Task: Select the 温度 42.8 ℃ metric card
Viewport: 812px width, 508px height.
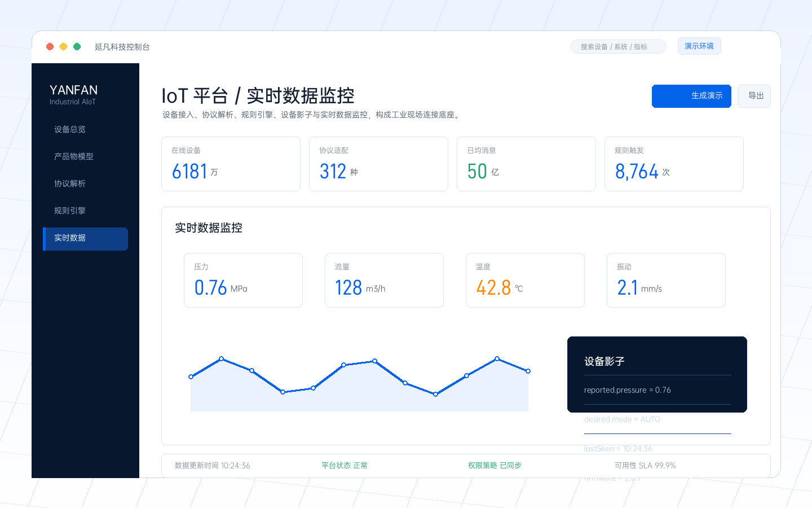Action: (525, 280)
